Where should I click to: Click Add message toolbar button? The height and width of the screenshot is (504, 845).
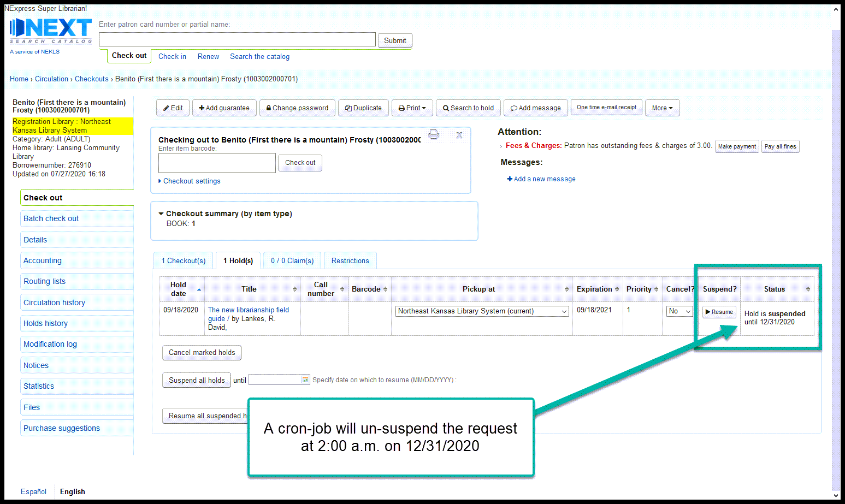tap(536, 108)
